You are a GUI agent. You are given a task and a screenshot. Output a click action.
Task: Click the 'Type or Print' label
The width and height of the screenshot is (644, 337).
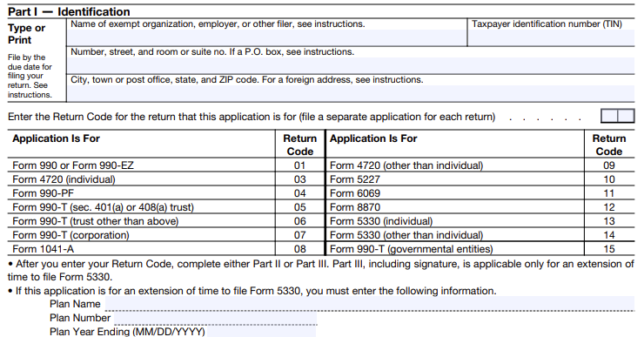click(x=26, y=34)
